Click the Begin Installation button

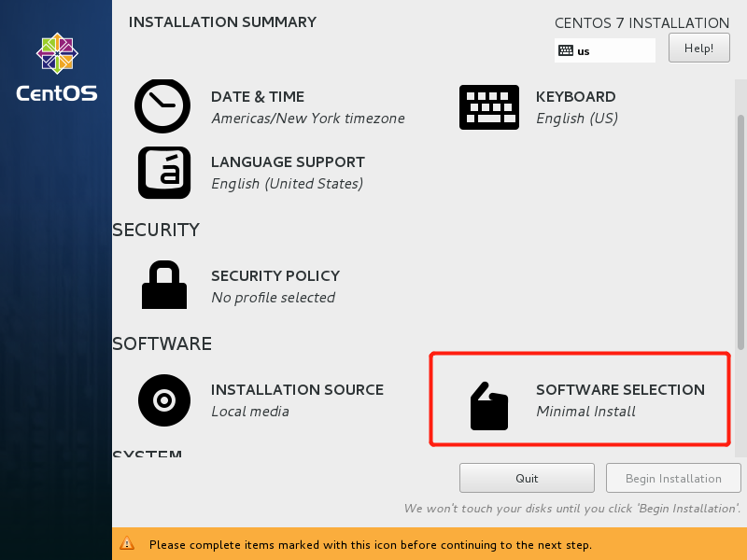pyautogui.click(x=673, y=478)
